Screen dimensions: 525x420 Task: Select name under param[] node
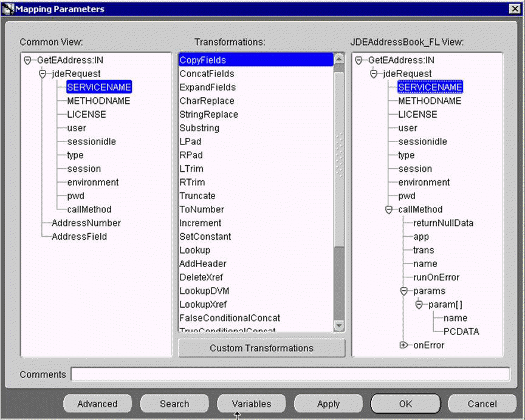455,318
